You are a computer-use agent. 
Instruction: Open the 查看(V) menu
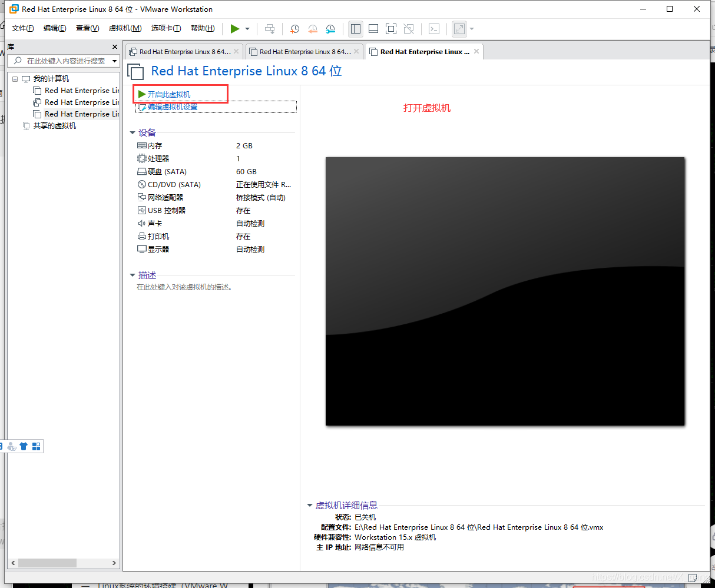[x=87, y=28]
